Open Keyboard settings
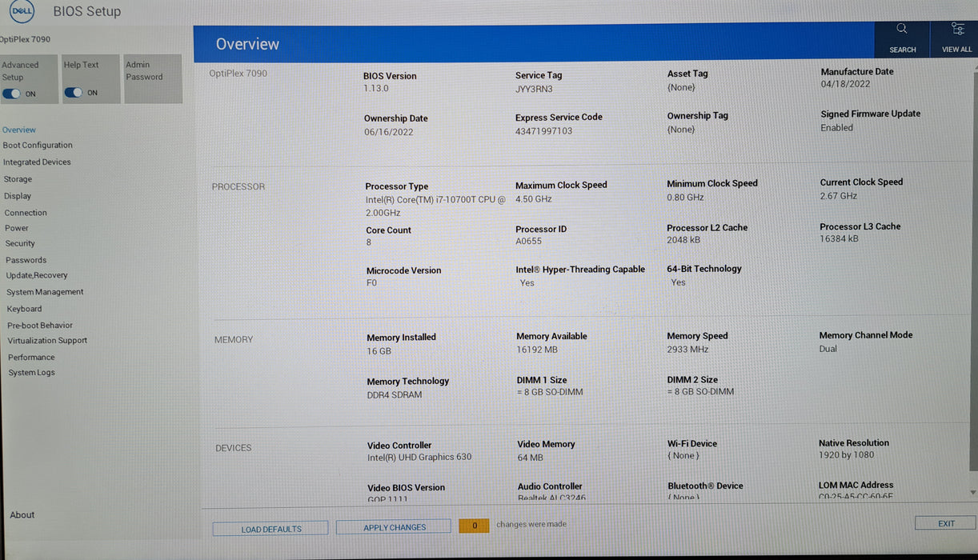This screenshot has width=978, height=560. coord(24,309)
